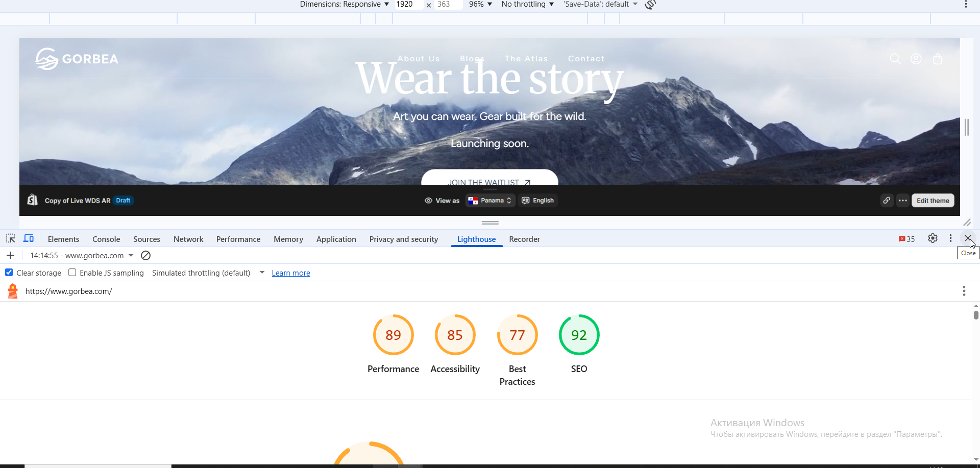Viewport: 980px width, 468px height.
Task: Open the Simulated throttling dropdown
Action: point(208,273)
